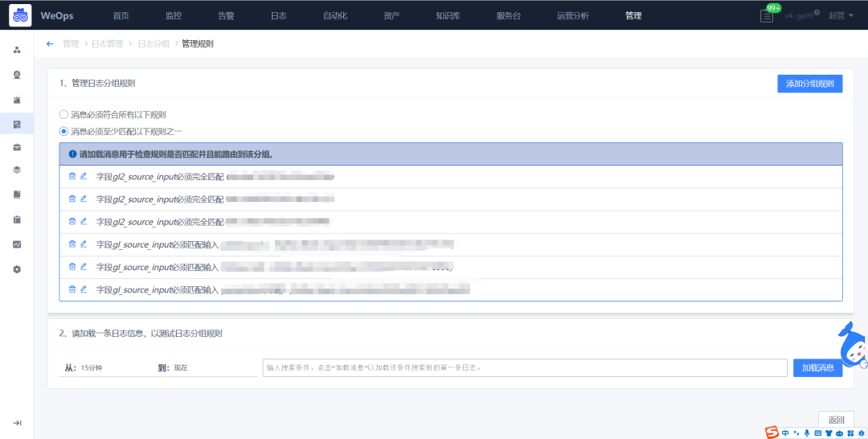Open the 自动化 nav tab

[335, 16]
